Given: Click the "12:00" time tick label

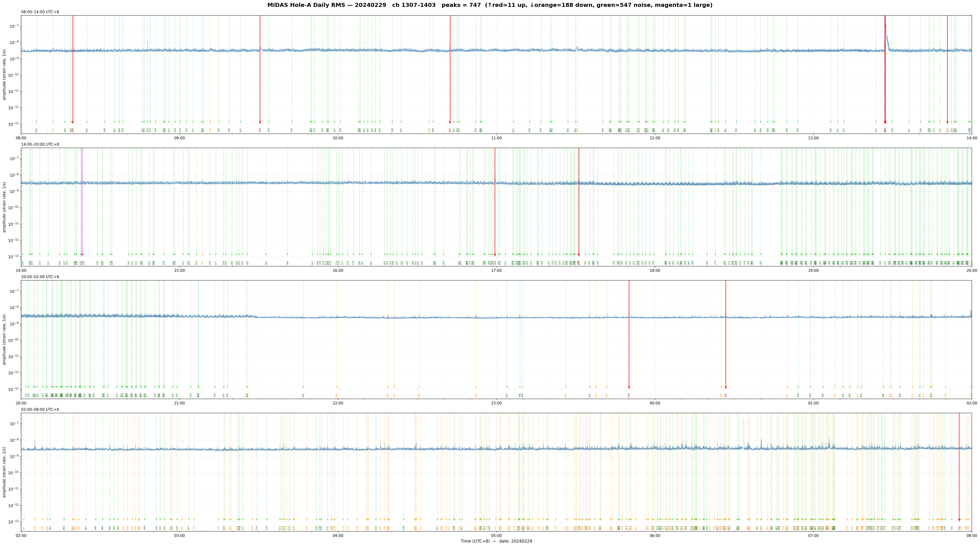Looking at the screenshot, I should pyautogui.click(x=655, y=138).
